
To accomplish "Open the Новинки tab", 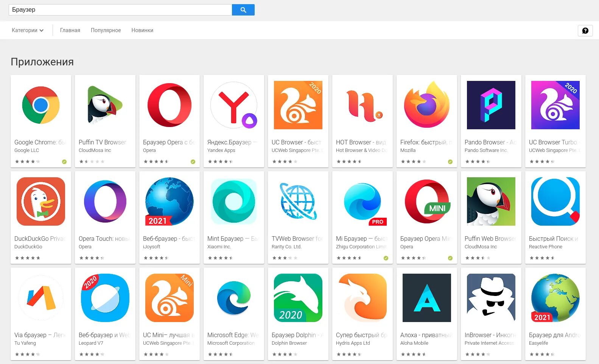I will 142,30.
